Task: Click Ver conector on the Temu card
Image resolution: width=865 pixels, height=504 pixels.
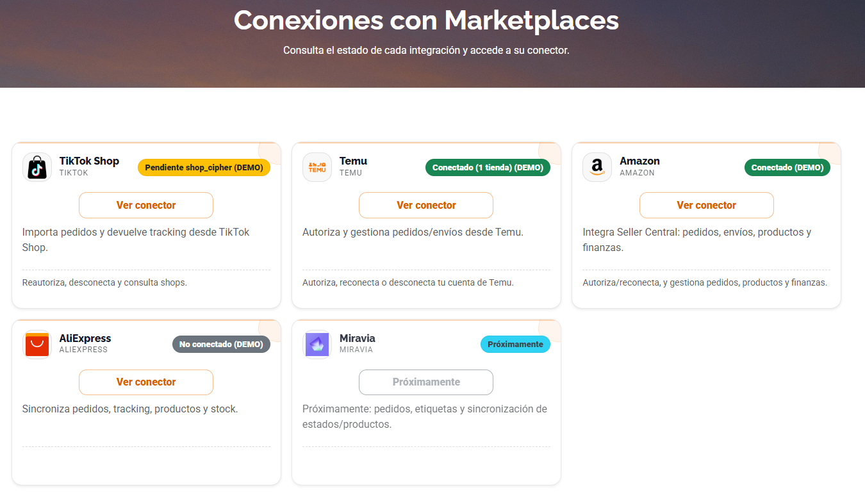Action: pos(425,205)
